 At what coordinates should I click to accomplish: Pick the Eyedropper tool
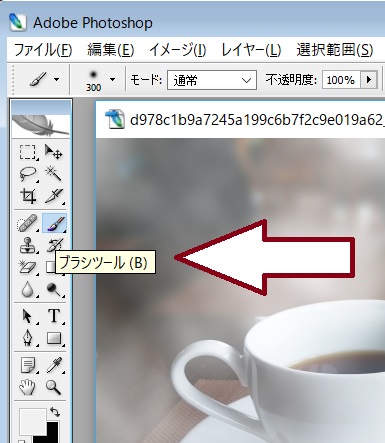click(x=54, y=365)
